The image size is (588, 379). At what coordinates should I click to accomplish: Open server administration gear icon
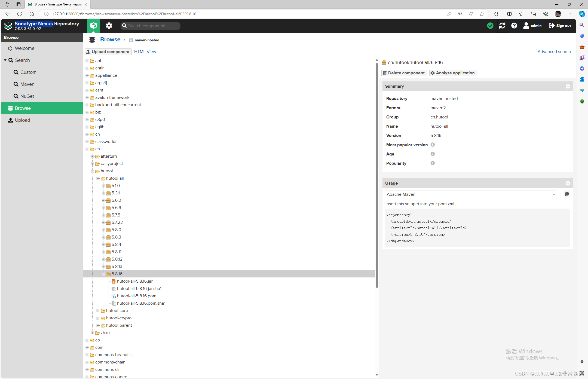109,26
